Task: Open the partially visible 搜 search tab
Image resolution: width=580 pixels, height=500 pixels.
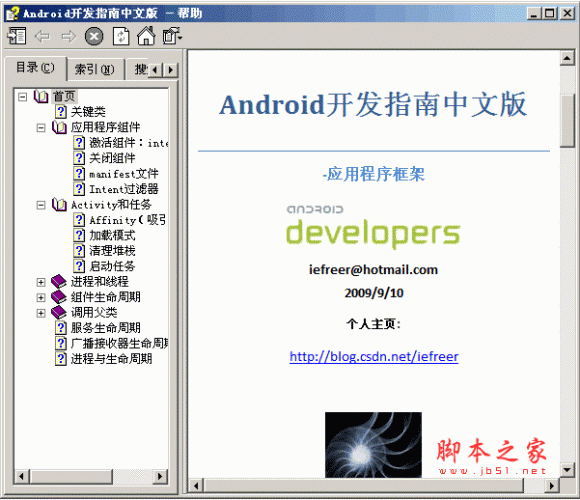Action: (x=138, y=70)
